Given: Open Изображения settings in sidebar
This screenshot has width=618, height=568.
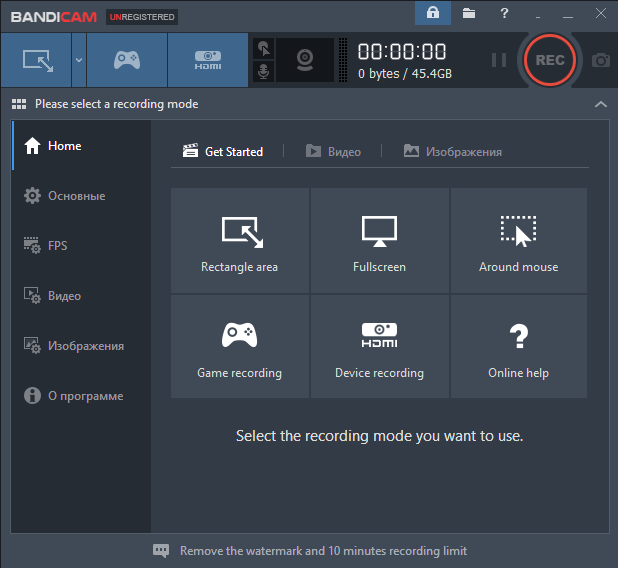Looking at the screenshot, I should tap(81, 346).
